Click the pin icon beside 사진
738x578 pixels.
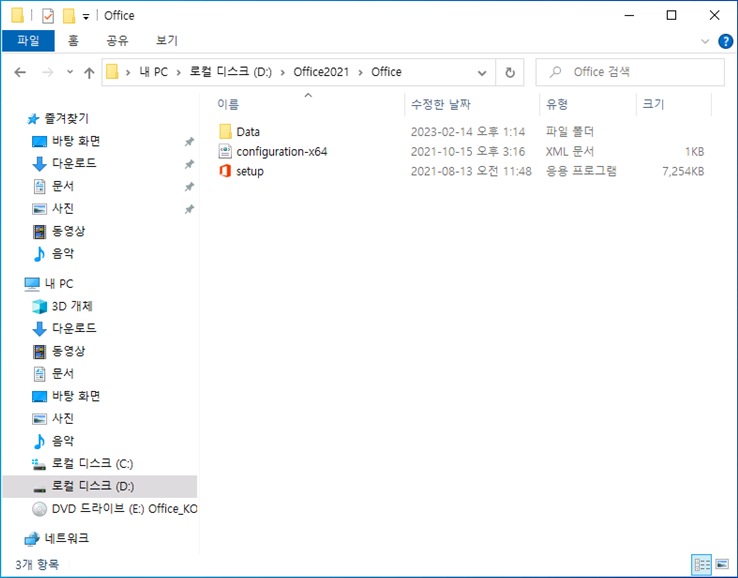189,209
